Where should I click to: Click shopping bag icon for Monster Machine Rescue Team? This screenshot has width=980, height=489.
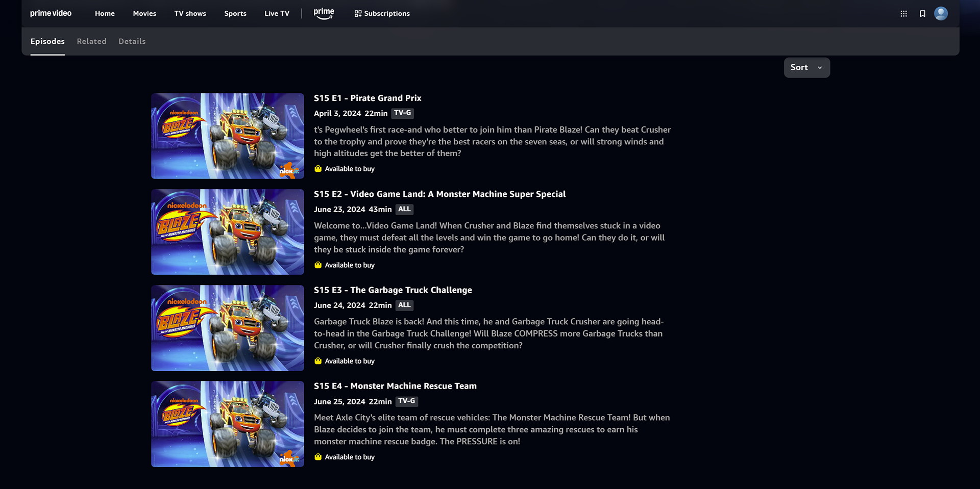click(x=318, y=457)
